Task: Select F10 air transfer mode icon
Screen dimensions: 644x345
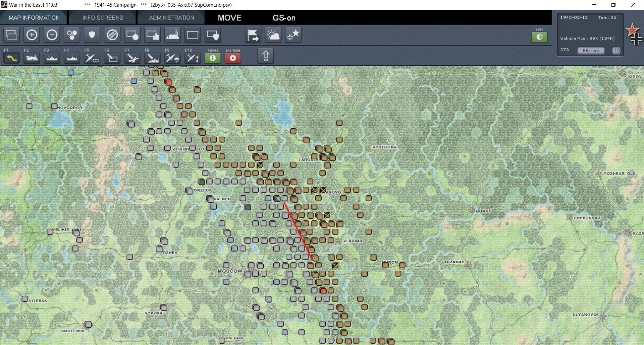Action: coord(193,58)
